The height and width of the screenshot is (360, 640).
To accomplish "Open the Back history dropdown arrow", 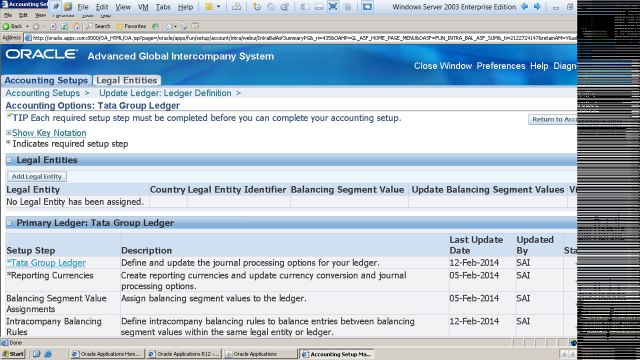I will 27,26.
